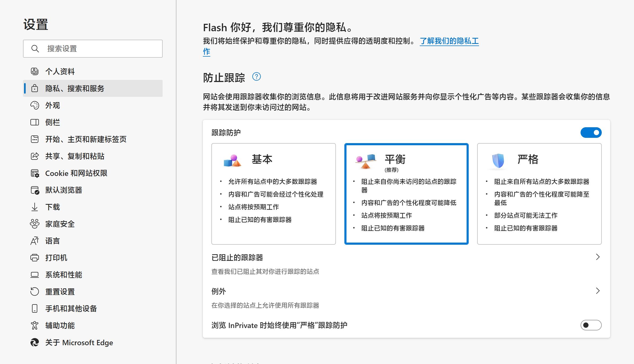Click 内容和广告的个性化程度可能降低 bullet

click(409, 203)
